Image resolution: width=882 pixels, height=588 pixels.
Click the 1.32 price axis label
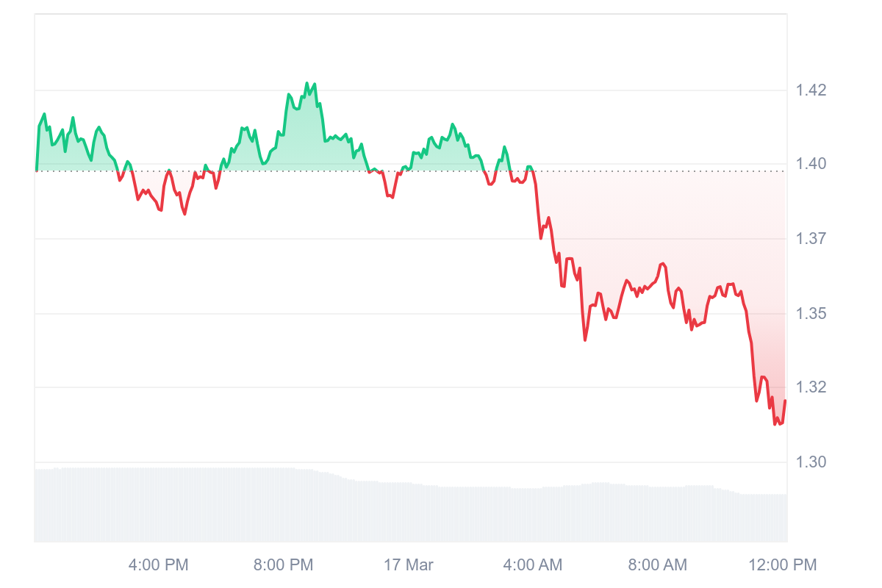point(811,387)
